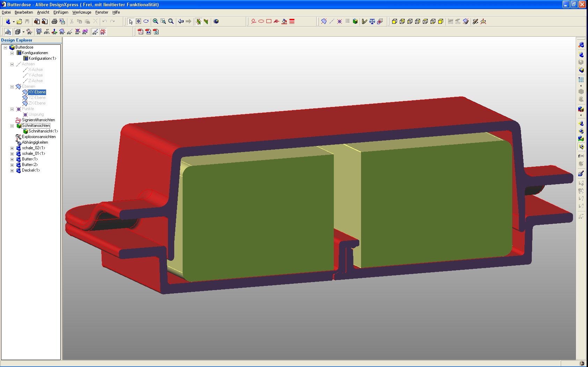Select the second yellow cube view orientation
The height and width of the screenshot is (367, 588).
402,21
